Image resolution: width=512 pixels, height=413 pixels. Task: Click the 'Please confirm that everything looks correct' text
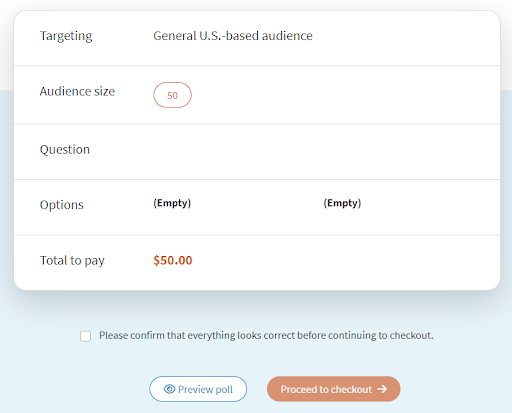pyautogui.click(x=266, y=335)
